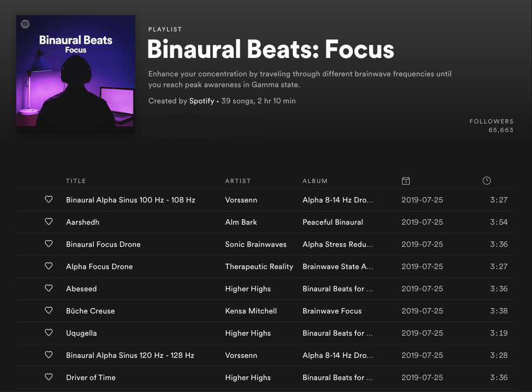Open album Alpha Stress Redu...

[x=338, y=244]
